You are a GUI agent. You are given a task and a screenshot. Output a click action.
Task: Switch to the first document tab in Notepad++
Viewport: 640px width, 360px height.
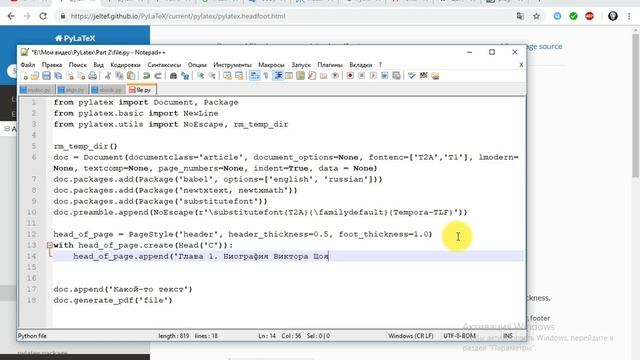tap(37, 90)
